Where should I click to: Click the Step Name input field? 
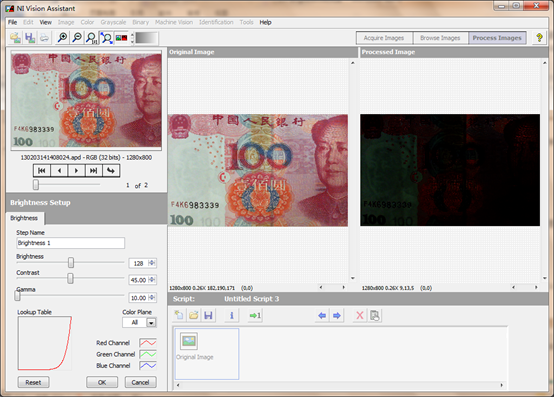coord(70,243)
